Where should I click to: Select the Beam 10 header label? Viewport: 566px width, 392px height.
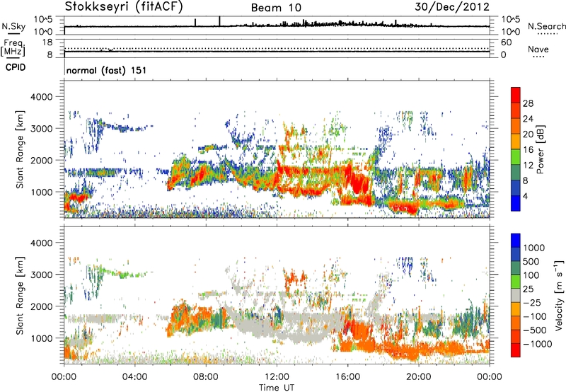pos(276,8)
